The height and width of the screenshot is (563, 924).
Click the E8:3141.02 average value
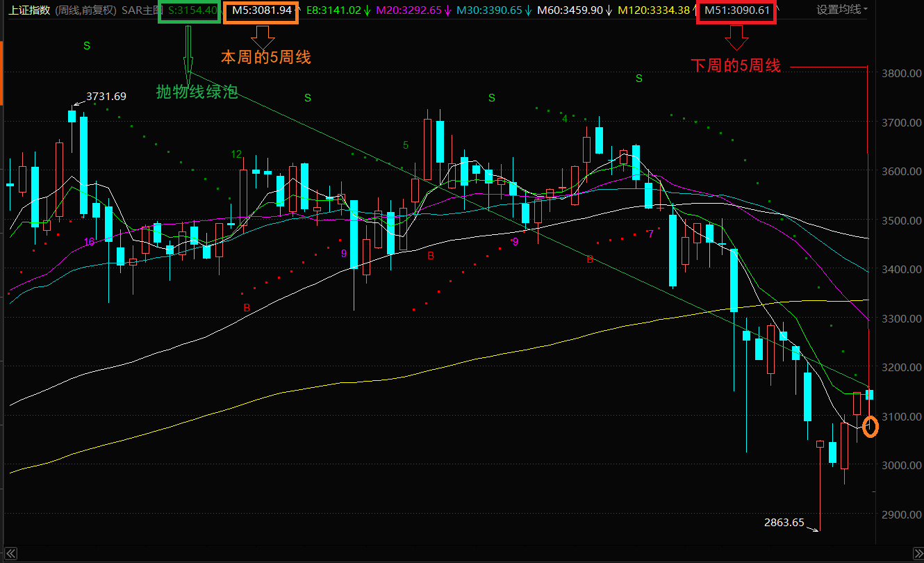pyautogui.click(x=333, y=10)
